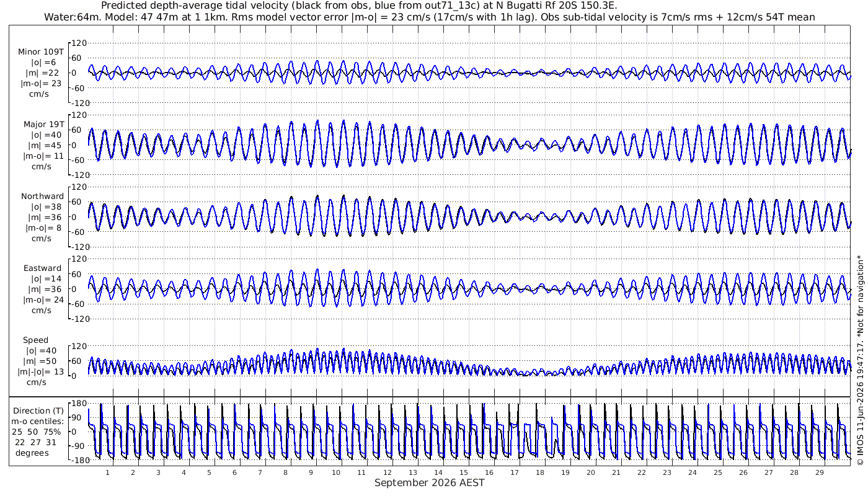Viewport: 868px width, 496px height.
Task: Click the 'Speed' panel label
Action: [35, 340]
